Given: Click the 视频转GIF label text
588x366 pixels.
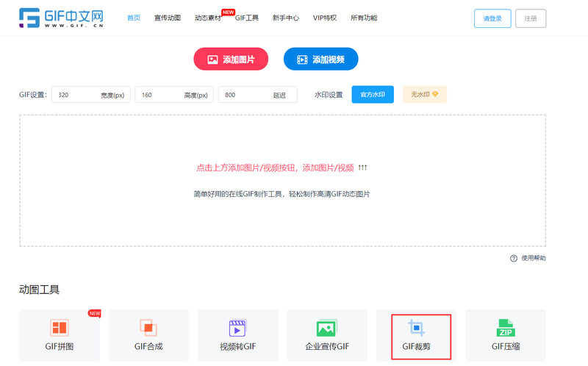Looking at the screenshot, I should point(237,346).
